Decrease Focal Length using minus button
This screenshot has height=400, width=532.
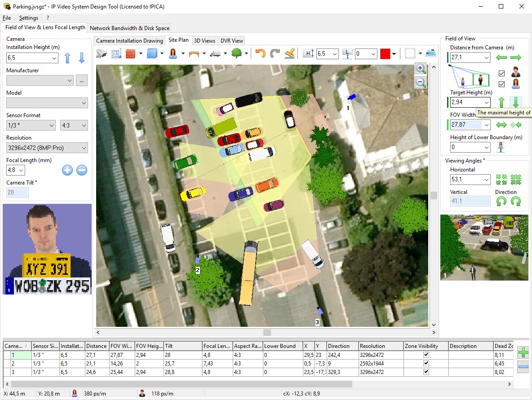pos(81,170)
